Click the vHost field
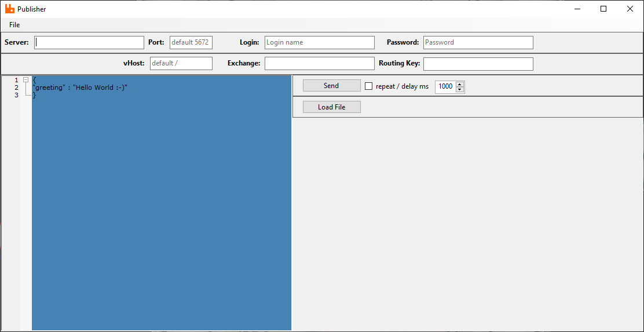The width and height of the screenshot is (644, 332). click(x=181, y=63)
